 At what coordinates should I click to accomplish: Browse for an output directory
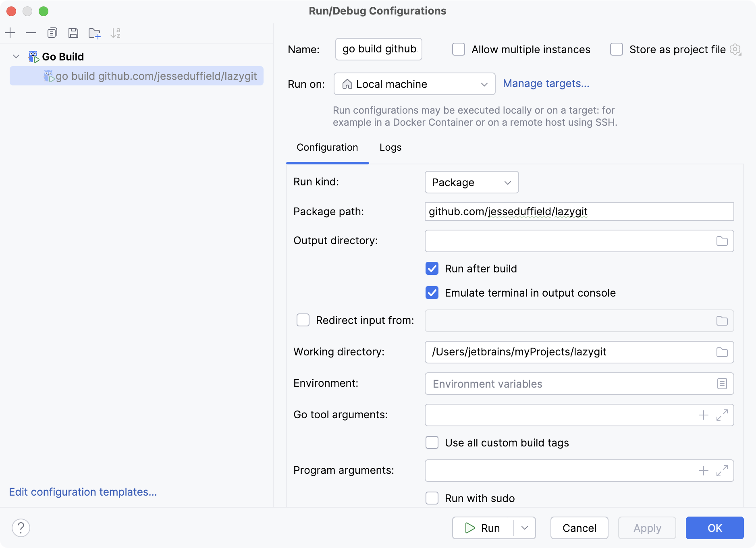click(x=722, y=241)
